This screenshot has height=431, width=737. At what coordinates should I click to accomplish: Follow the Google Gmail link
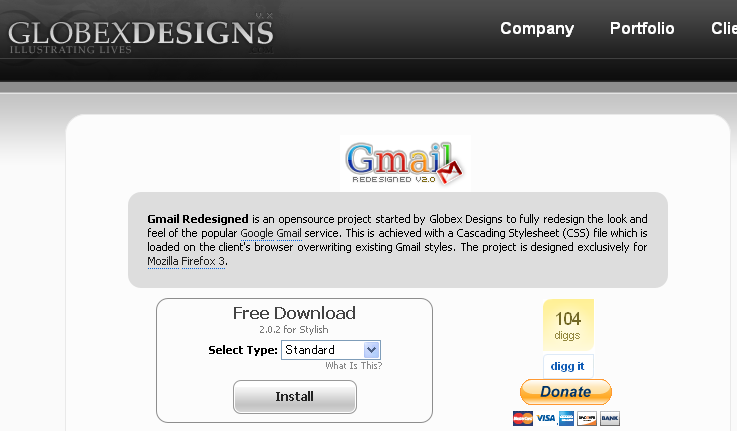coord(271,233)
